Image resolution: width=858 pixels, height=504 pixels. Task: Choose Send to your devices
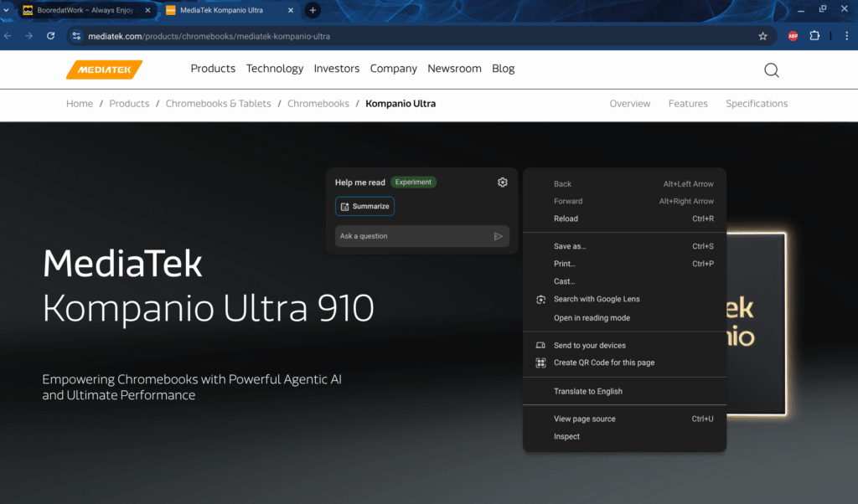point(624,346)
